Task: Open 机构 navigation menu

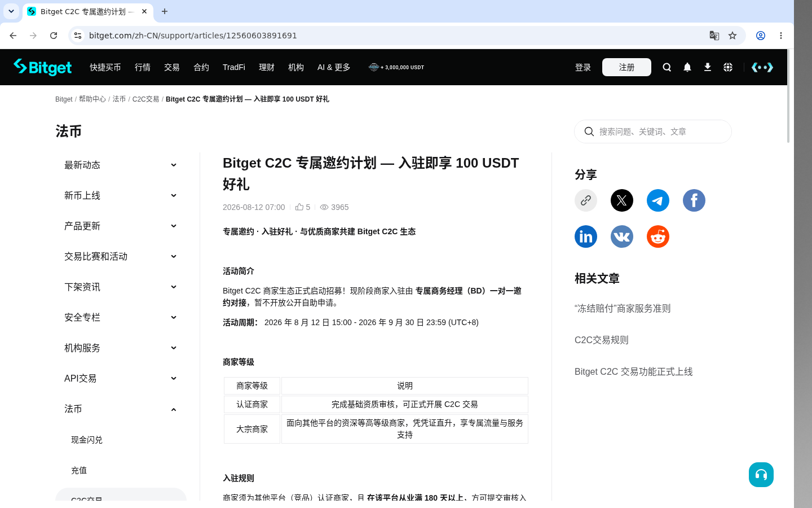Action: click(296, 67)
